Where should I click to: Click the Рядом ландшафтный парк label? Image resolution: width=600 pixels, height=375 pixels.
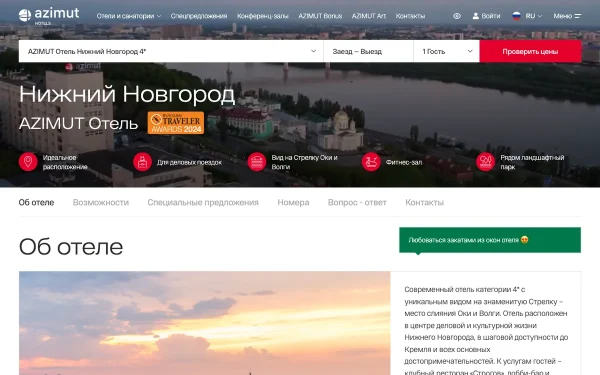click(x=532, y=162)
